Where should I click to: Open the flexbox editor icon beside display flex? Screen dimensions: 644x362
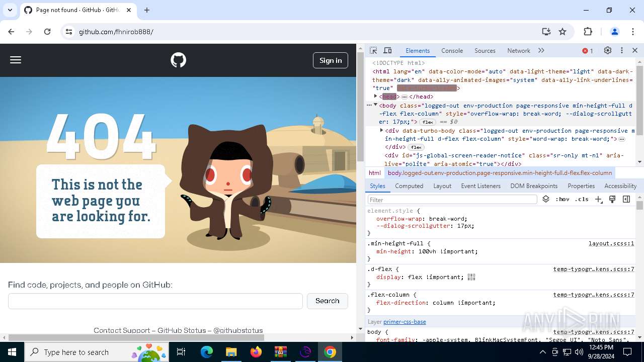(x=471, y=277)
